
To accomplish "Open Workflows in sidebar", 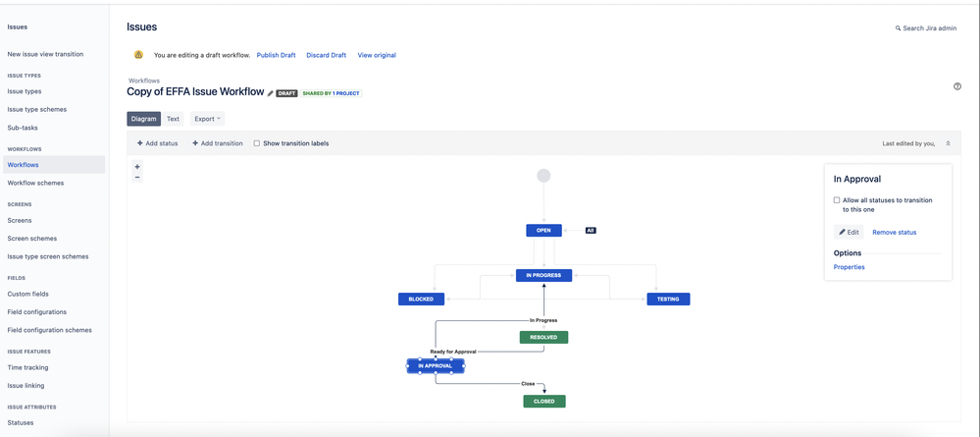I will (54, 165).
